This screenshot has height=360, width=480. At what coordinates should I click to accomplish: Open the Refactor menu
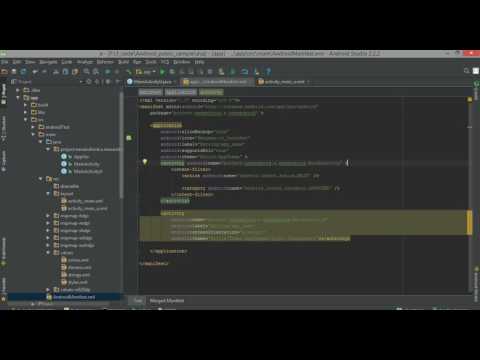coord(105,62)
